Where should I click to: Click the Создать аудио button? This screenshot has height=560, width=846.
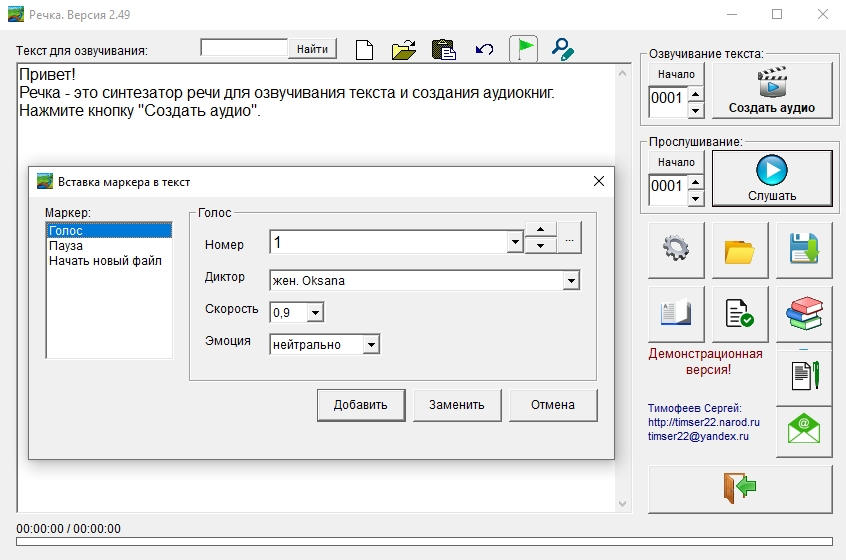point(772,90)
